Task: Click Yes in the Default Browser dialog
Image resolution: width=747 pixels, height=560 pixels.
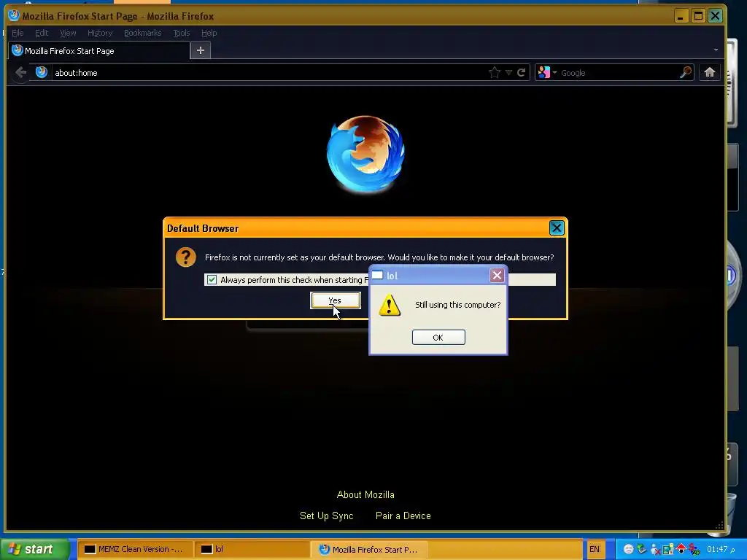Action: point(336,300)
